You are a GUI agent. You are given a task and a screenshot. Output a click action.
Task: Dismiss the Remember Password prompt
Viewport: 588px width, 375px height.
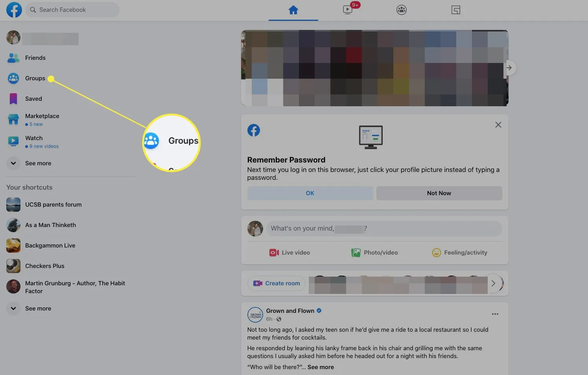[498, 125]
